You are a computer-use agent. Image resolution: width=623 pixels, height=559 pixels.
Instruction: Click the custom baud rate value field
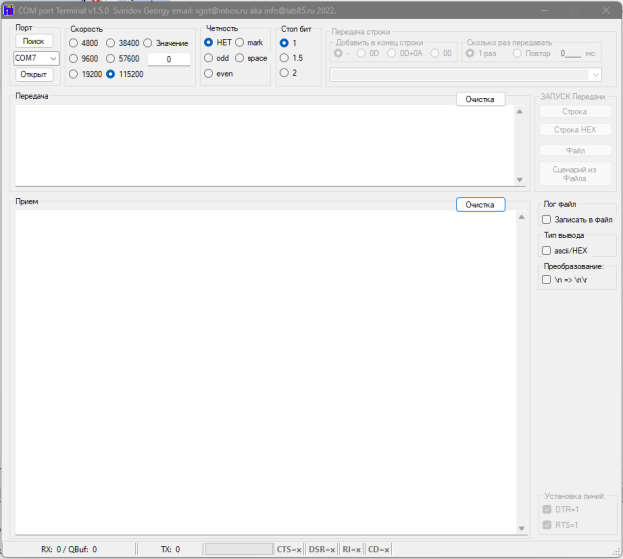(x=169, y=60)
